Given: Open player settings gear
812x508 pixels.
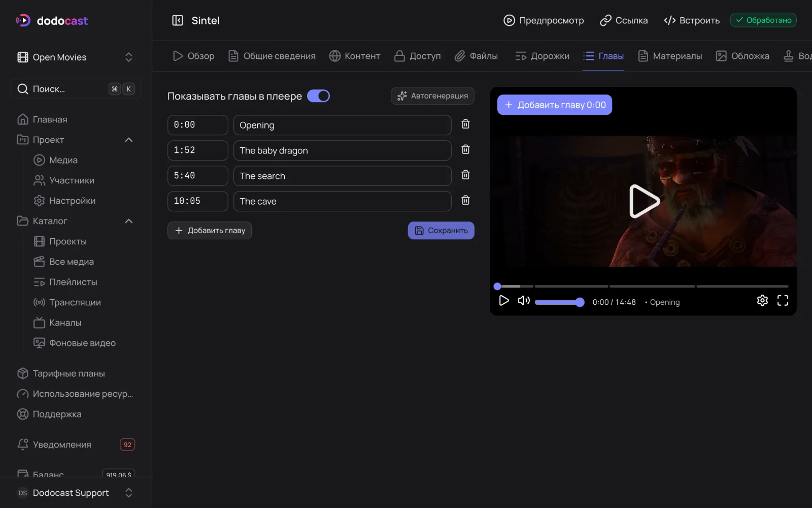Looking at the screenshot, I should tap(762, 301).
